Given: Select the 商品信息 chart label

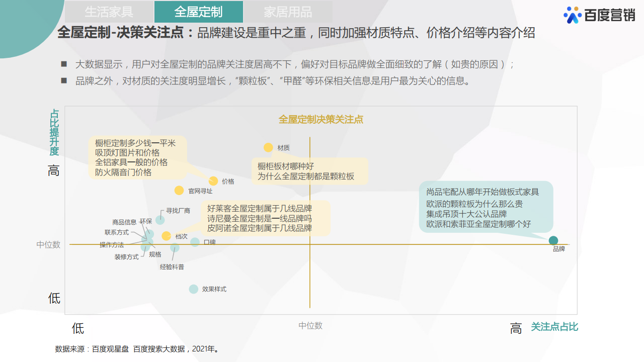Looking at the screenshot, I should coord(124,222).
